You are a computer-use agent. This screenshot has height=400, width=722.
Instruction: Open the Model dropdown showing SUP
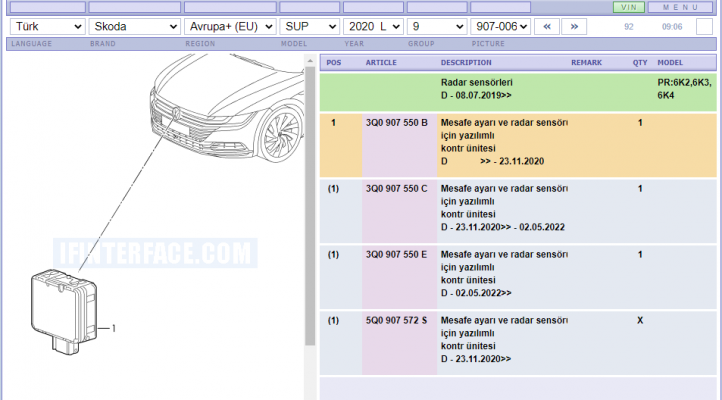click(x=309, y=27)
